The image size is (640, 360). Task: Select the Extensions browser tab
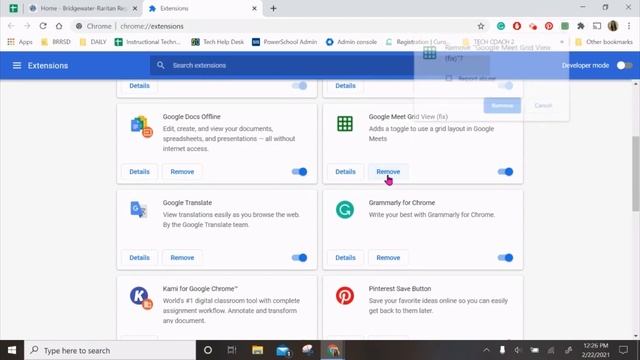(203, 8)
